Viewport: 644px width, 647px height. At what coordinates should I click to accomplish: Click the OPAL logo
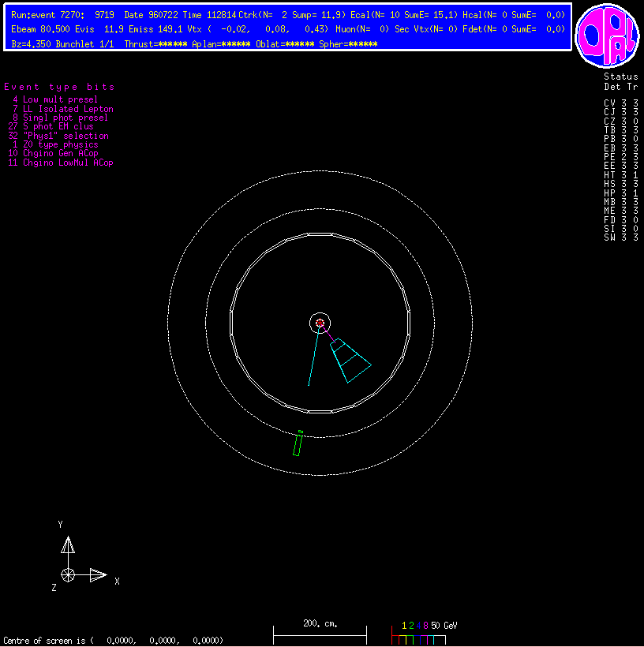point(605,37)
